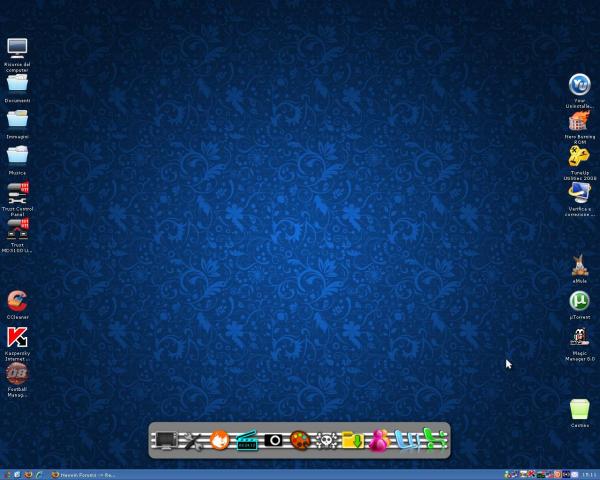The height and width of the screenshot is (480, 600).
Task: Open Firefox from the quick launch bar
Action: tap(28, 475)
